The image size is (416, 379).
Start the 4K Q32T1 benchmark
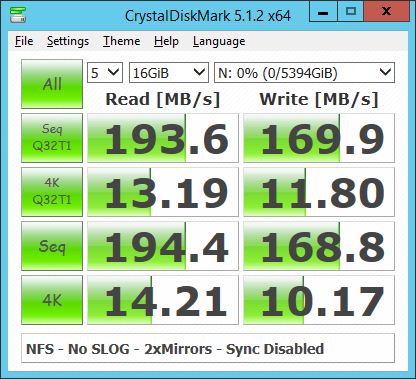(52, 192)
